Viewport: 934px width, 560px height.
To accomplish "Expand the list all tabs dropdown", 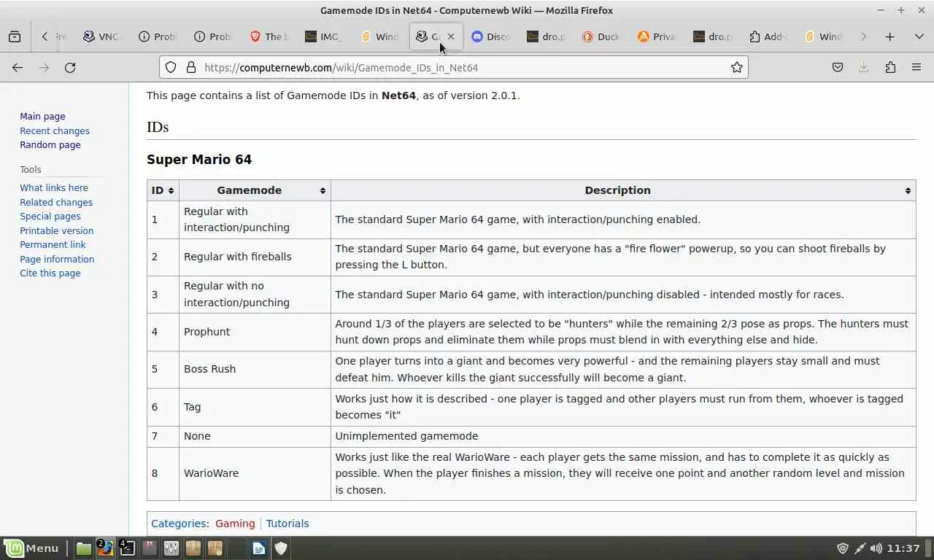I will click(x=919, y=36).
